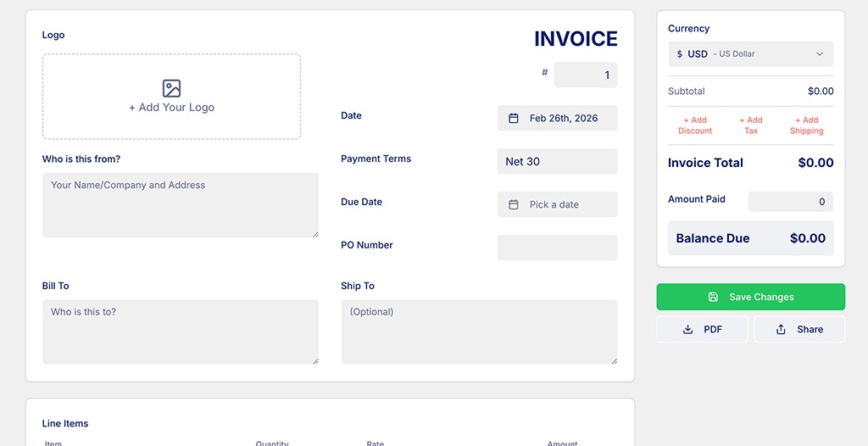Click the floppy disk icon on Save Changes

pyautogui.click(x=713, y=297)
